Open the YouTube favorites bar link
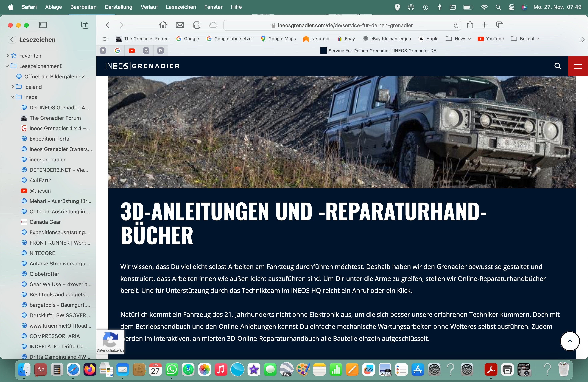 pyautogui.click(x=491, y=39)
